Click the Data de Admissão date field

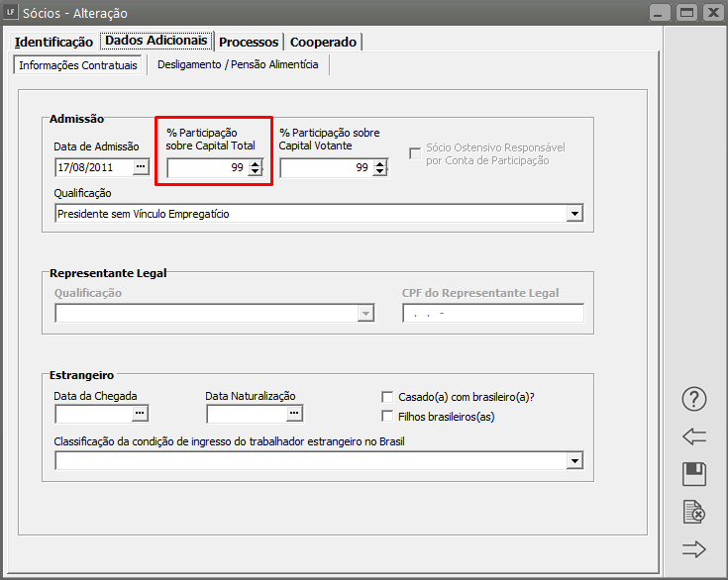coord(92,167)
